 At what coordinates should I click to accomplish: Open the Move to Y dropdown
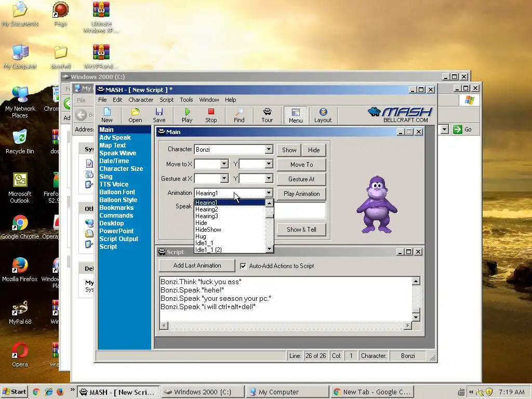pos(269,164)
